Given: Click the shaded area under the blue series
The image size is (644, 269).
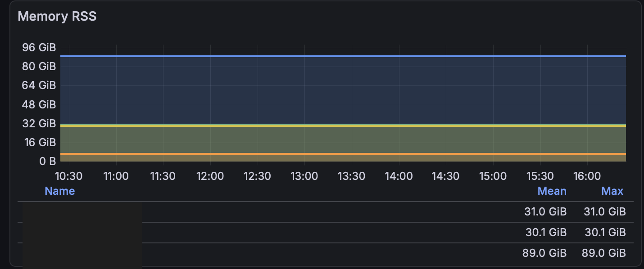Looking at the screenshot, I should pos(315,90).
